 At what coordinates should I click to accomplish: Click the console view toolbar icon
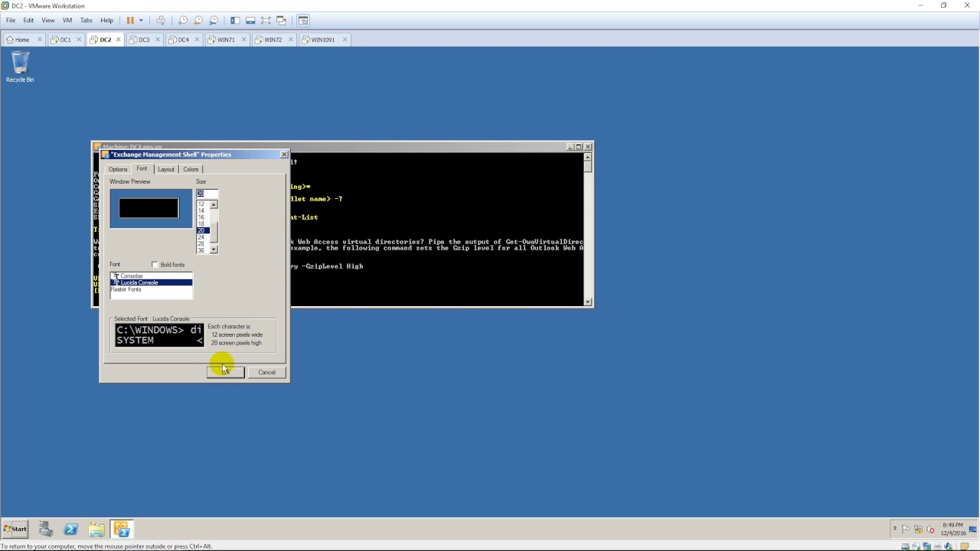(x=303, y=20)
